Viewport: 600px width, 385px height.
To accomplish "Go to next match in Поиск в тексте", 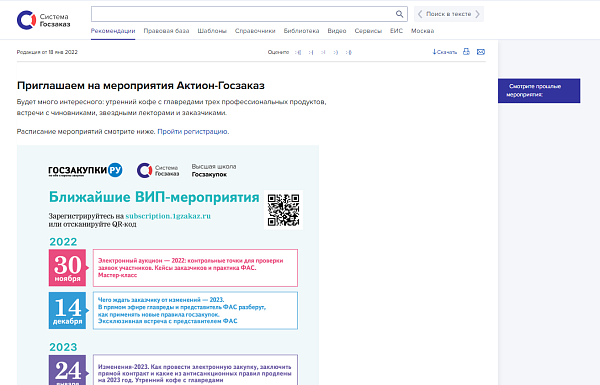I will [x=477, y=14].
